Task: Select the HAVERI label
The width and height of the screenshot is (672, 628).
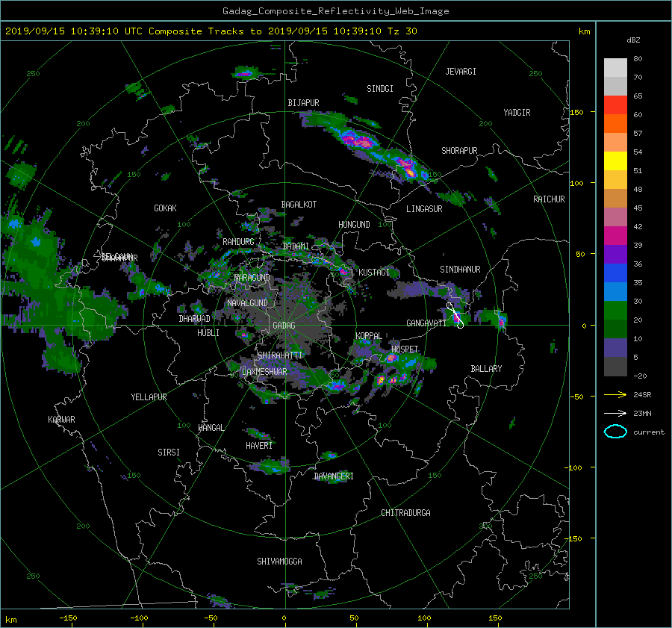Action: click(x=259, y=446)
